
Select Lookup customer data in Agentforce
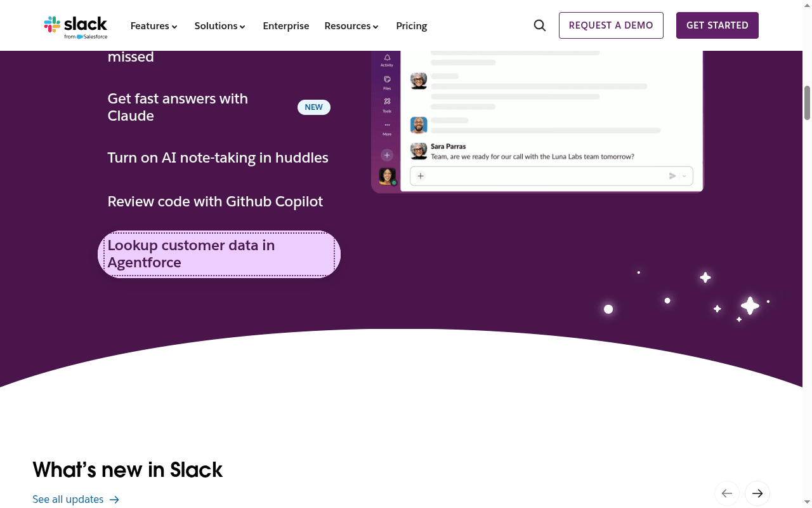tap(219, 254)
